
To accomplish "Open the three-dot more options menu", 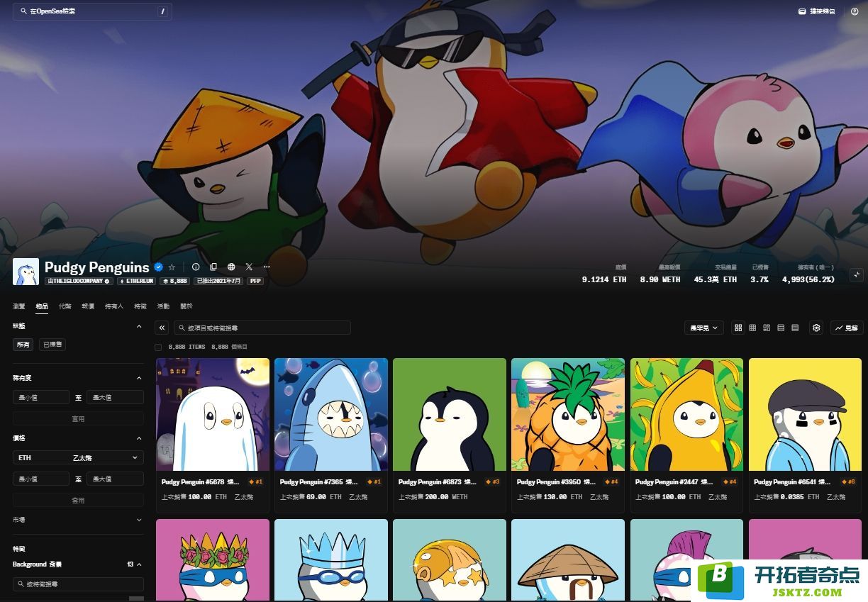I will 267,267.
